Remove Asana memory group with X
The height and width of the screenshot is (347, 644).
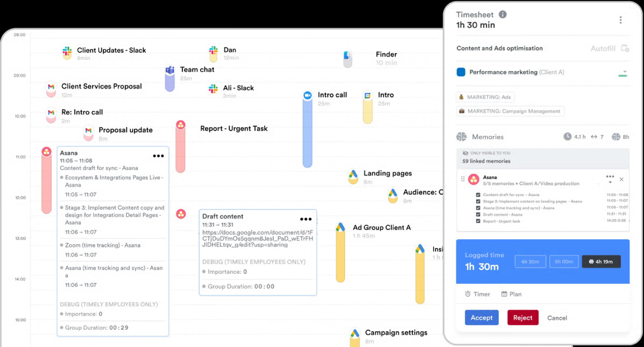622,179
